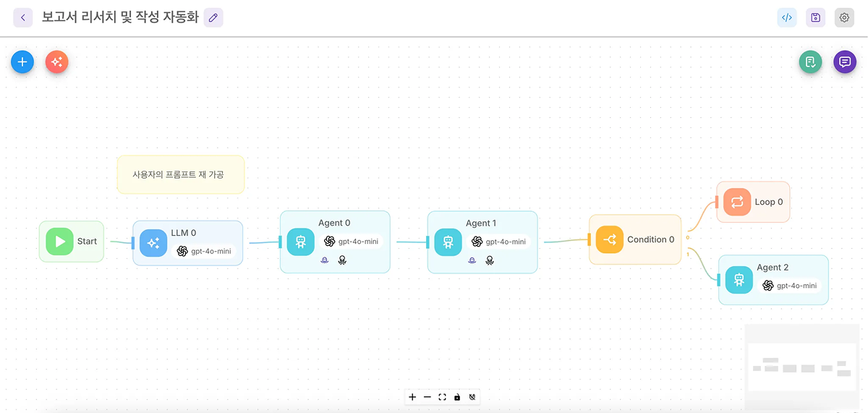Select the Condition 0 branching node
Screen dimensions: 868x413
635,239
